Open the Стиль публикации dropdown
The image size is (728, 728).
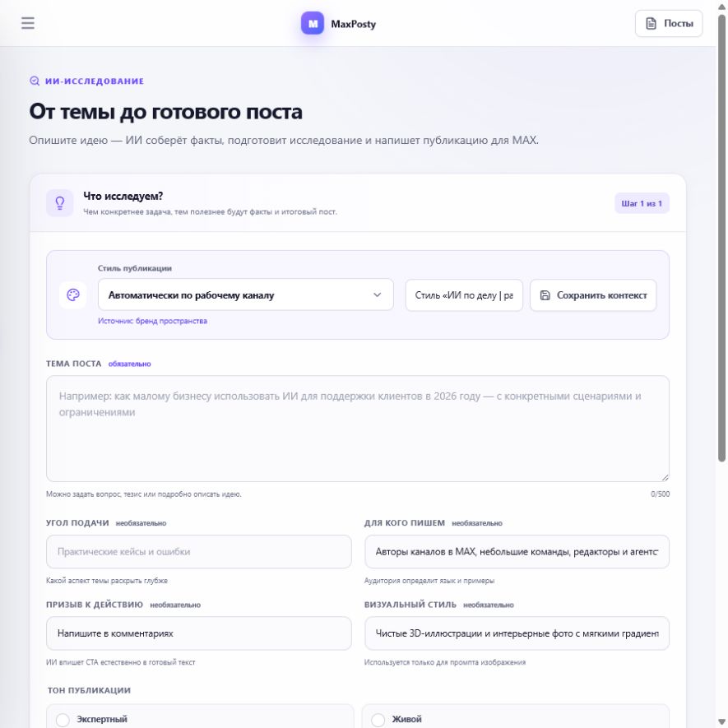pos(246,294)
